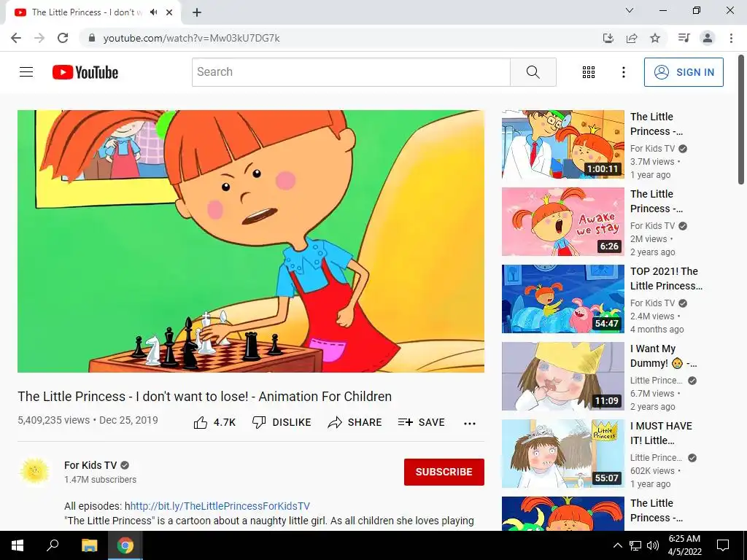Viewport: 747px width, 560px height.
Task: Open the 55:07 I MUST HAVE IT thumbnail
Action: point(562,454)
